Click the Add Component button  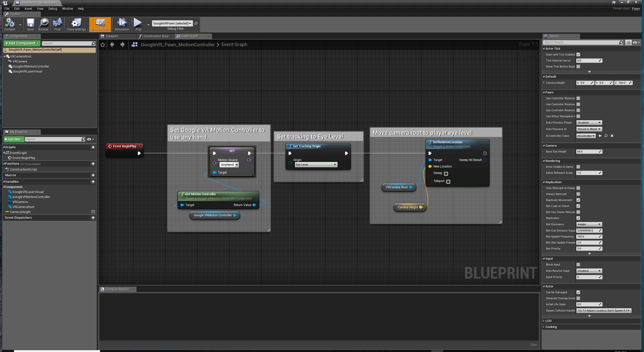click(x=22, y=43)
